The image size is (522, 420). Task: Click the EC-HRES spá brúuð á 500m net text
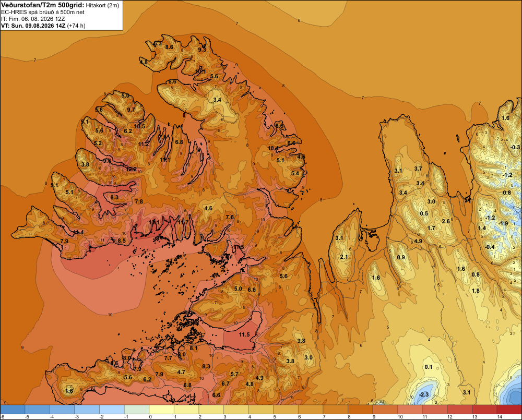click(43, 12)
